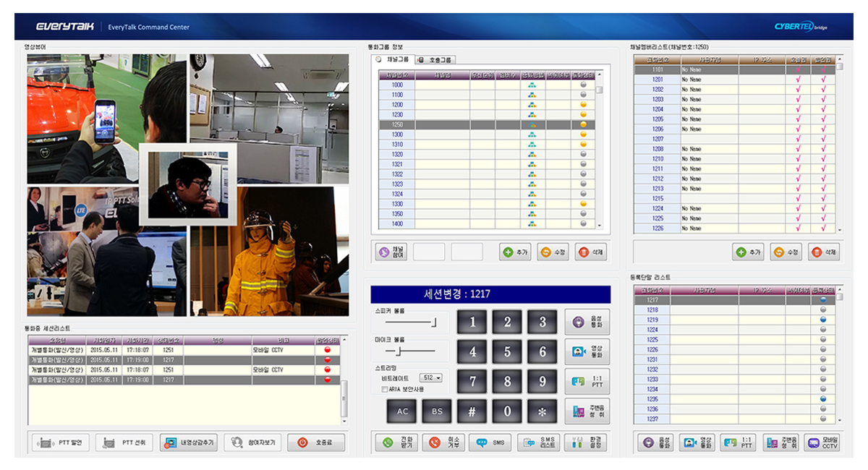Click the 채널참여 join channel button

pyautogui.click(x=391, y=252)
